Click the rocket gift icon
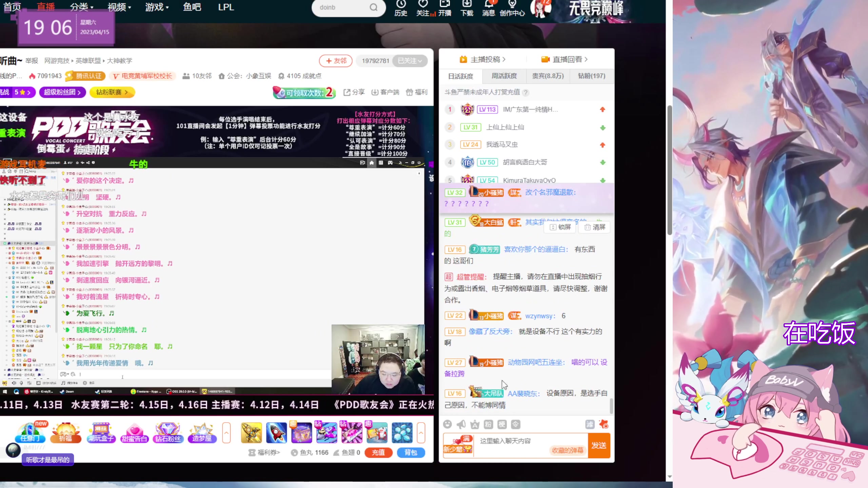 [276, 433]
